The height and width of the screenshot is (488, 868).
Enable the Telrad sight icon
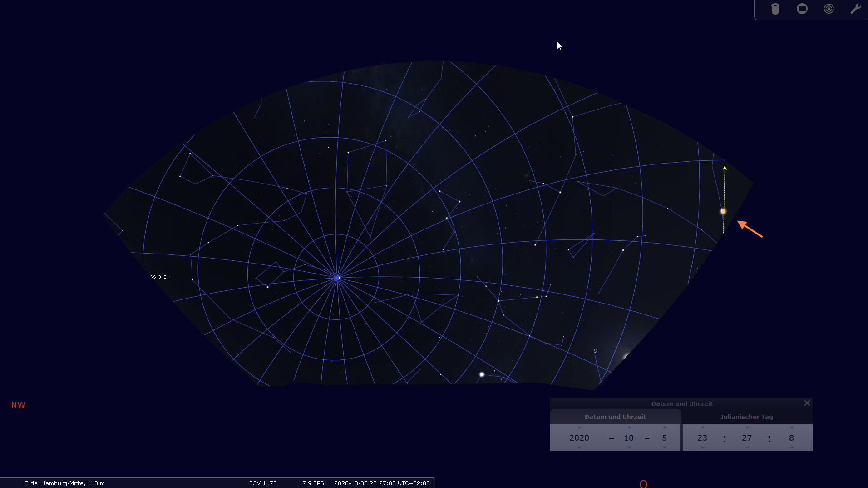point(829,9)
